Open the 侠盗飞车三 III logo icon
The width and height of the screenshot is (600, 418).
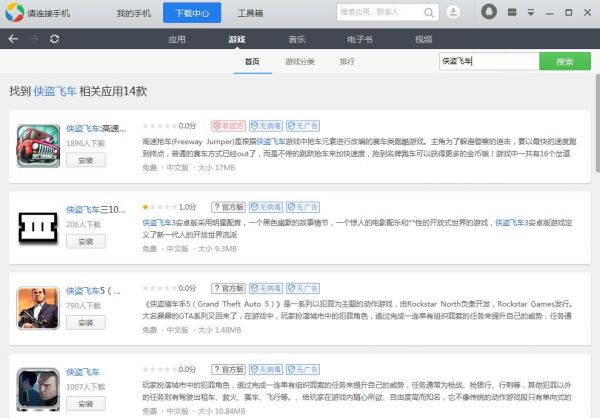[x=38, y=227]
